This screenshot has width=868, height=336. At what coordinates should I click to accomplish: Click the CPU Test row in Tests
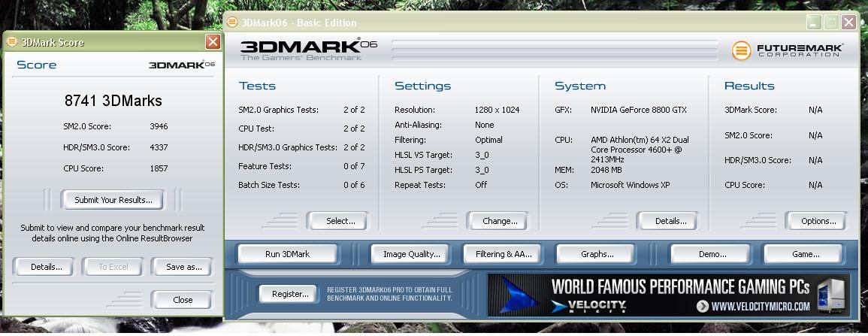[x=301, y=129]
